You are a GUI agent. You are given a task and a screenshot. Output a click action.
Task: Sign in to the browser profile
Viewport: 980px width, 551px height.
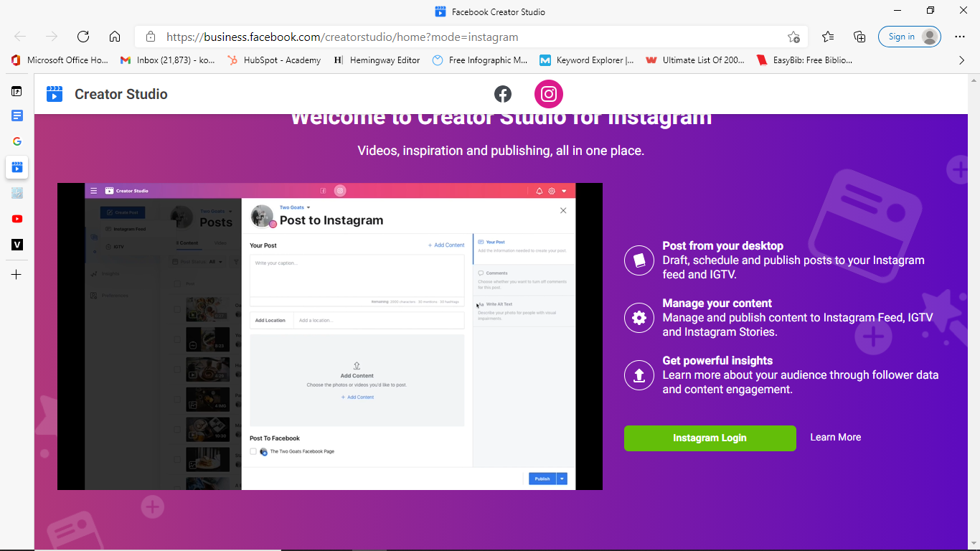point(910,37)
